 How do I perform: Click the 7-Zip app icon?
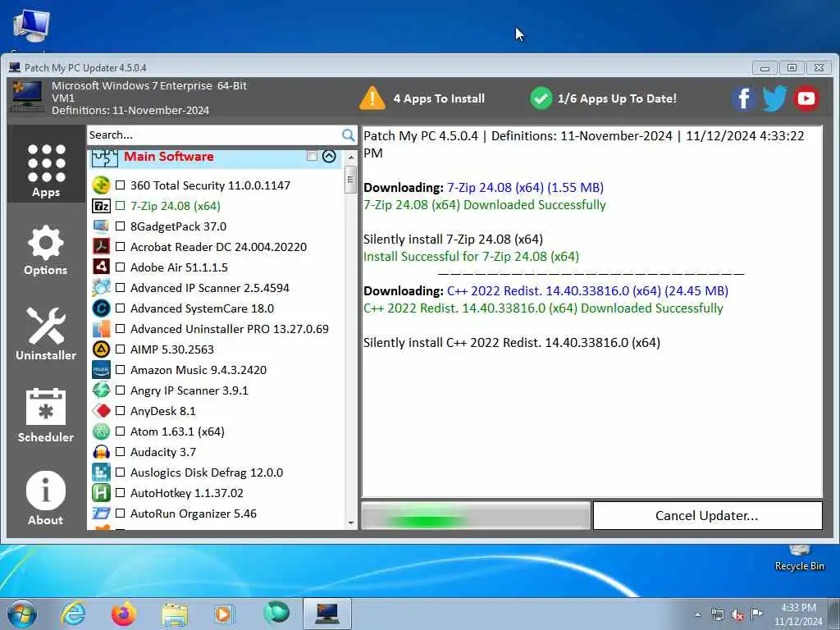(x=101, y=206)
